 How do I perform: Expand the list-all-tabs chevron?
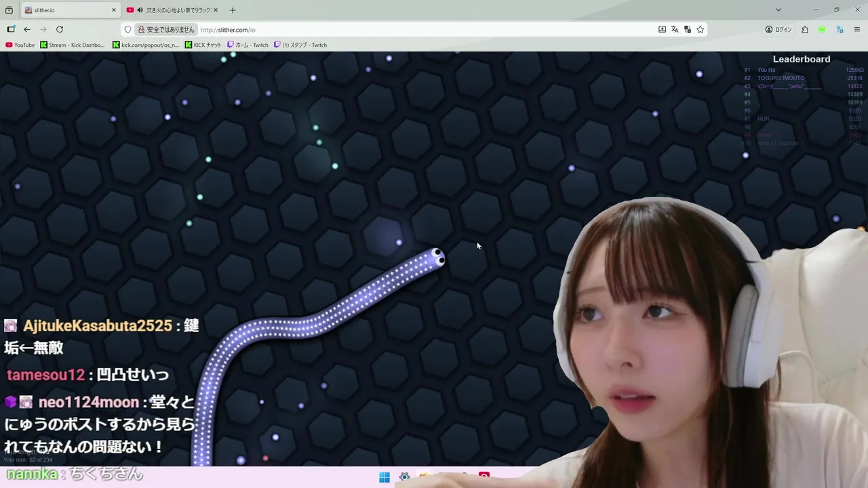778,10
